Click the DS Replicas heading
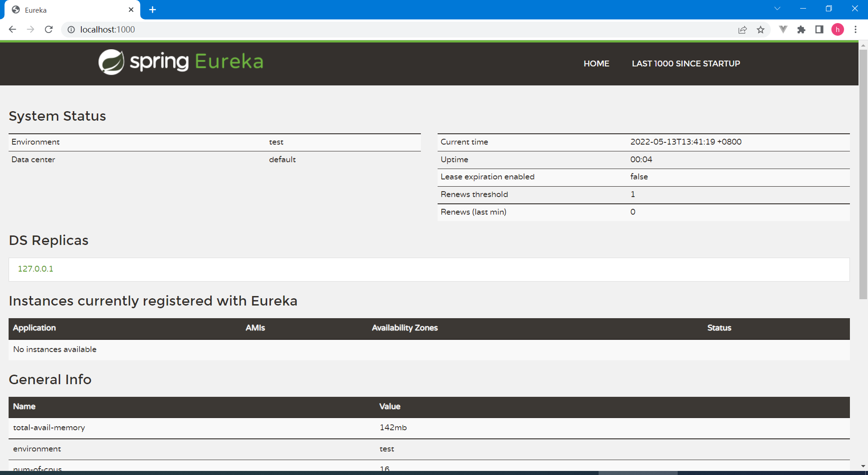Viewport: 868px width, 475px height. 48,240
